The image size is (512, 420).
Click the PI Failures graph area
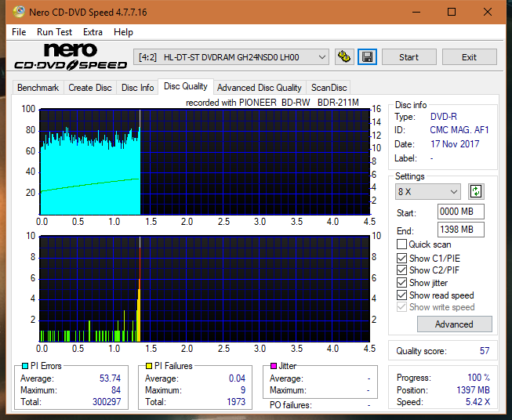[x=205, y=289]
